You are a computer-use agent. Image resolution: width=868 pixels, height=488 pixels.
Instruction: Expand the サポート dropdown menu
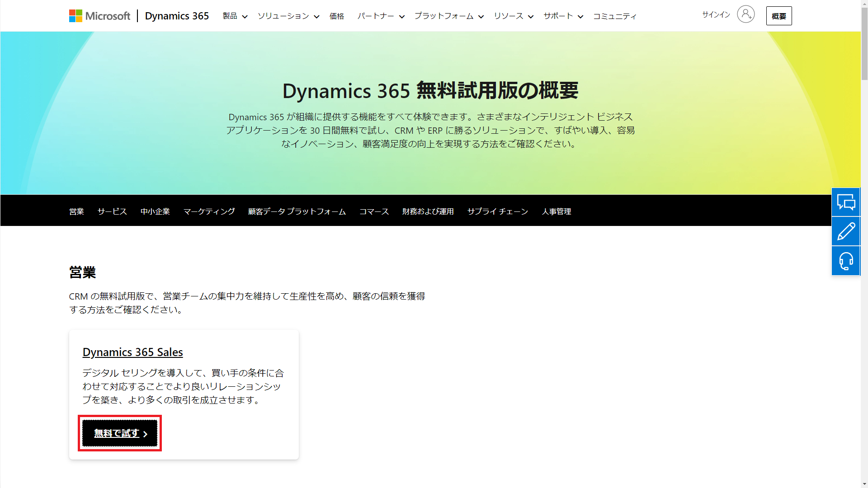(563, 16)
